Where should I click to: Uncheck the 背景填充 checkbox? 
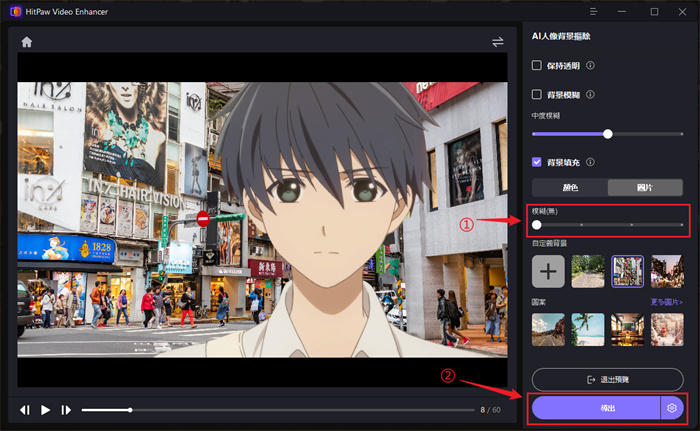click(x=537, y=162)
